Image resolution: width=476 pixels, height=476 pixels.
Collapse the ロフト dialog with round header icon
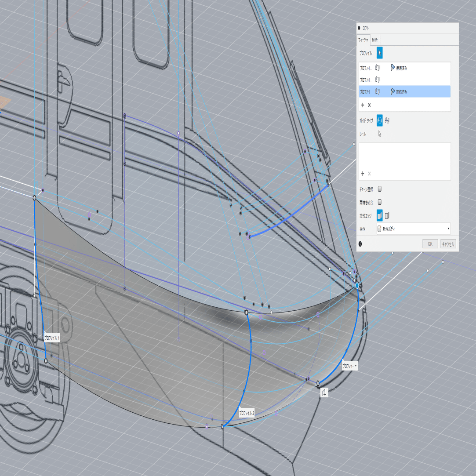click(359, 28)
